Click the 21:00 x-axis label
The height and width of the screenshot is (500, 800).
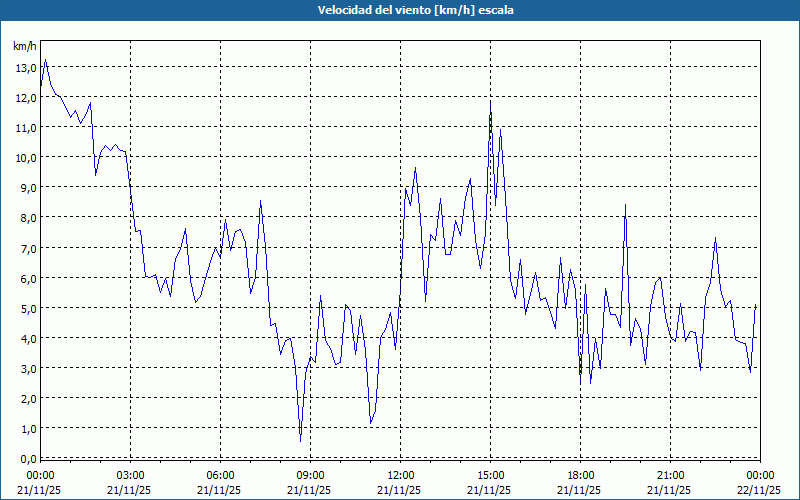point(670,475)
